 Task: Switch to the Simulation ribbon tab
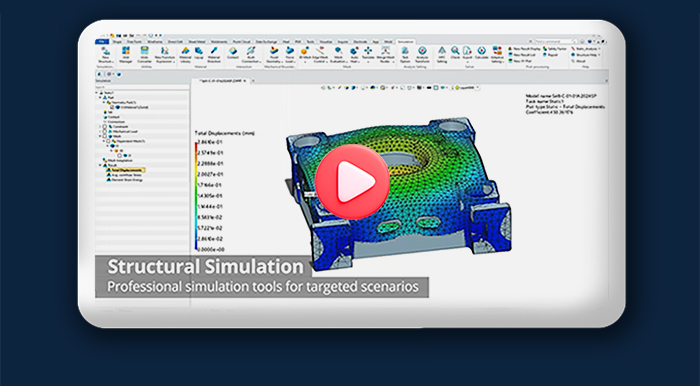pos(405,42)
